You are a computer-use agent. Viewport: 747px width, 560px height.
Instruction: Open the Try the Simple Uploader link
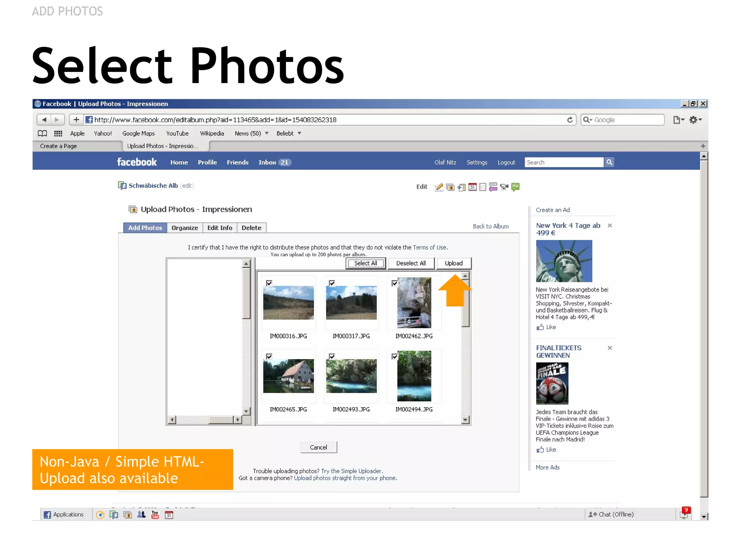[351, 471]
